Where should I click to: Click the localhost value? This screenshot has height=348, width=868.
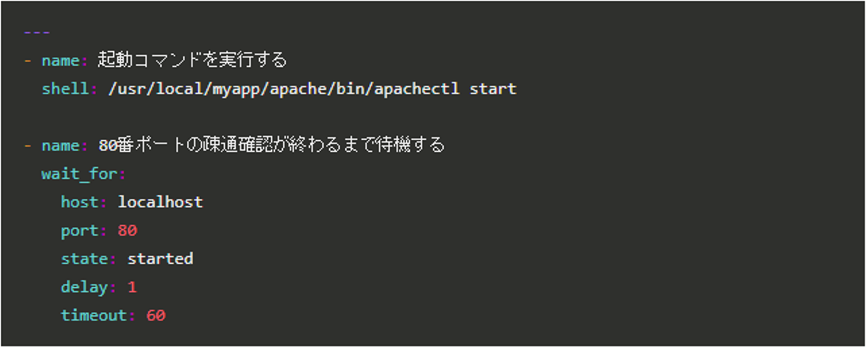160,202
